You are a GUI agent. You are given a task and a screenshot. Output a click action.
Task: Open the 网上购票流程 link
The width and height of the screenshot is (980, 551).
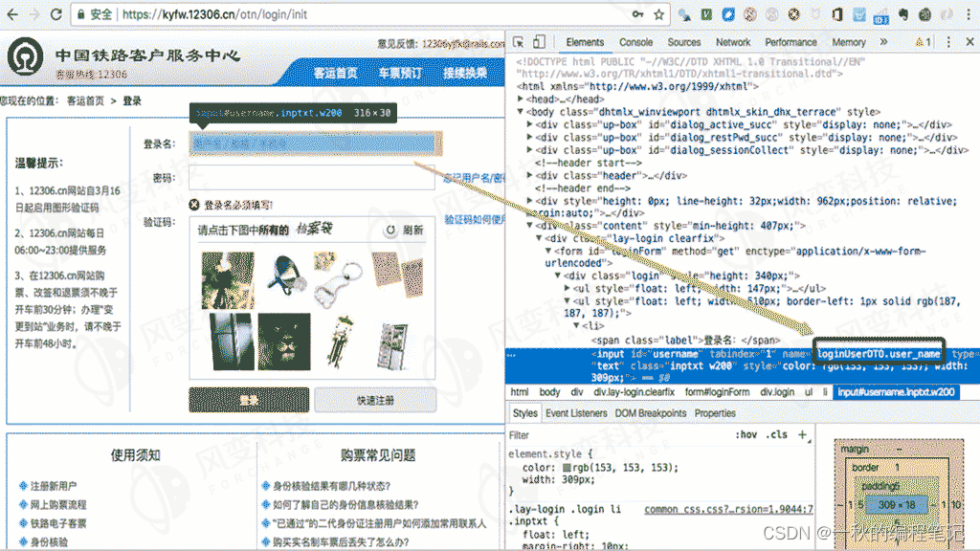(58, 505)
